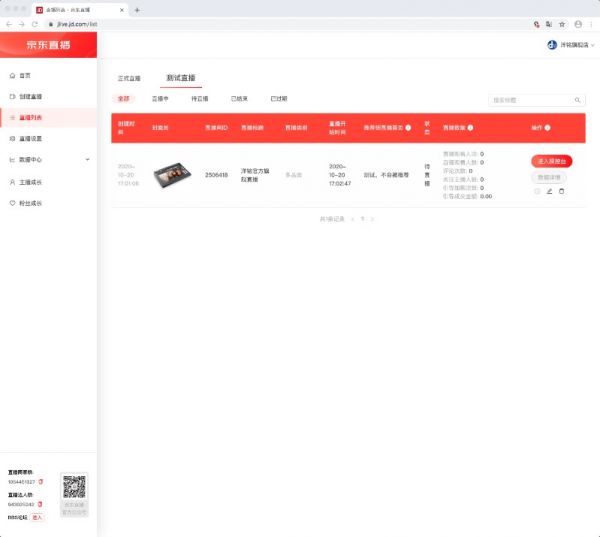
Task: Click the delete trash icon in row 2506418
Action: (561, 191)
